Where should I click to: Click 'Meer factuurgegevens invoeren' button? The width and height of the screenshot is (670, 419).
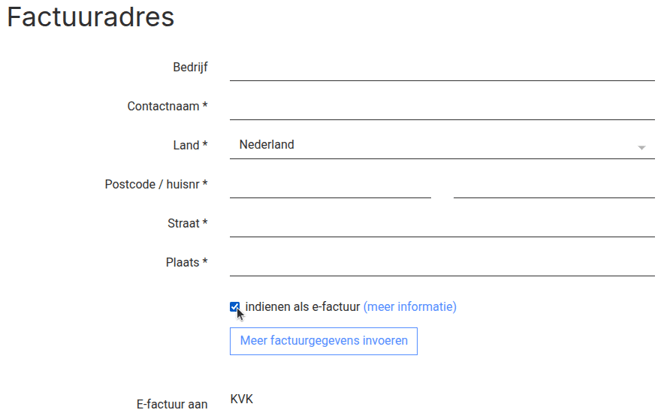[x=323, y=341]
